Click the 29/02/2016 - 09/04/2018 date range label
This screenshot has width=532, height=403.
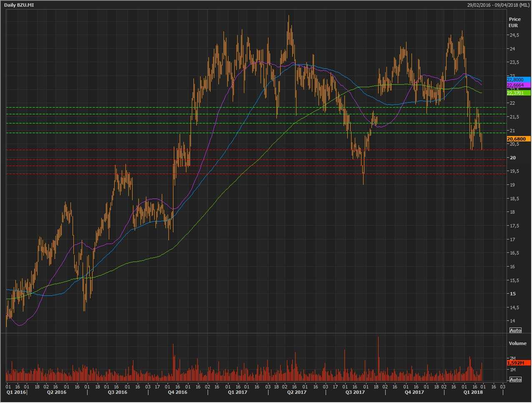pyautogui.click(x=498, y=5)
